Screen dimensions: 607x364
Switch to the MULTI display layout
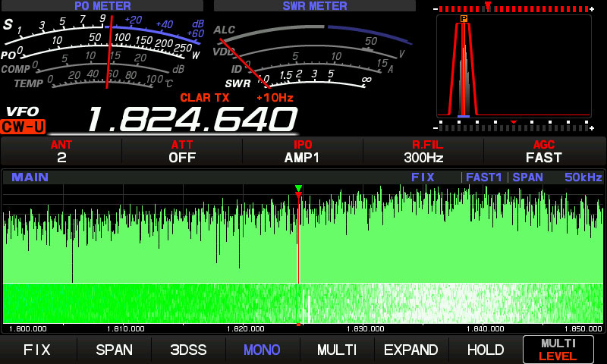[x=336, y=350]
